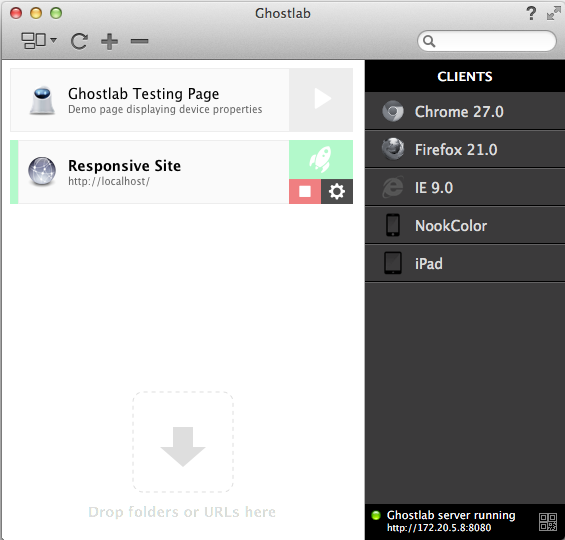Select the Responsive Site entry
The image size is (565, 540).
coord(150,172)
